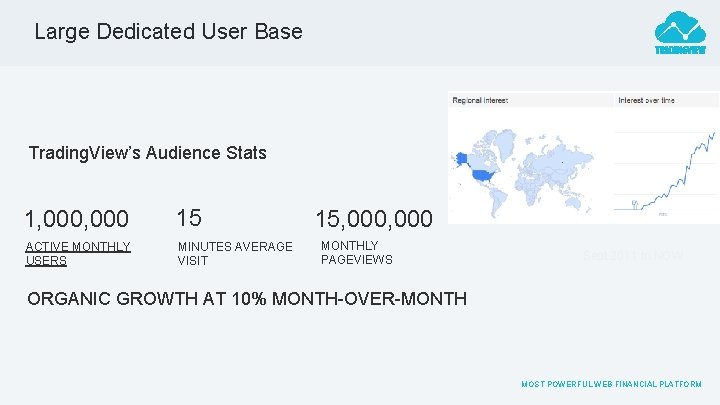Click the TradingView cloud logo

pyautogui.click(x=680, y=33)
